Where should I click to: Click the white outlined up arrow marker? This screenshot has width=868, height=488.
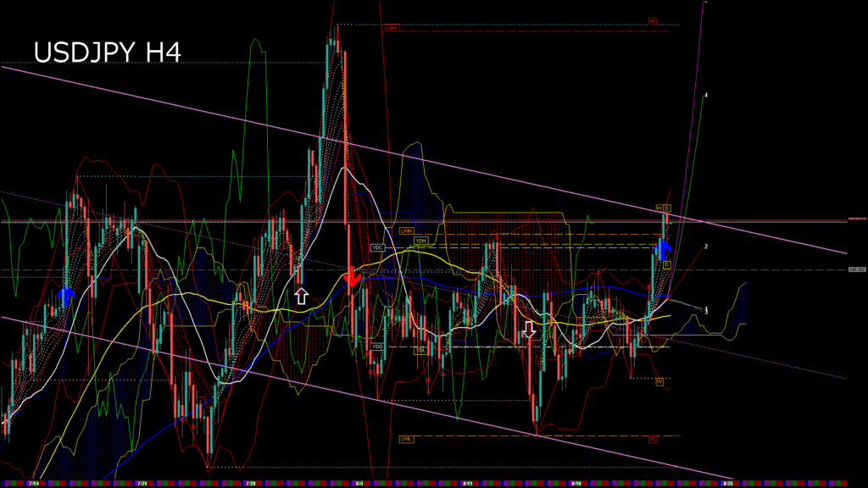[x=301, y=295]
